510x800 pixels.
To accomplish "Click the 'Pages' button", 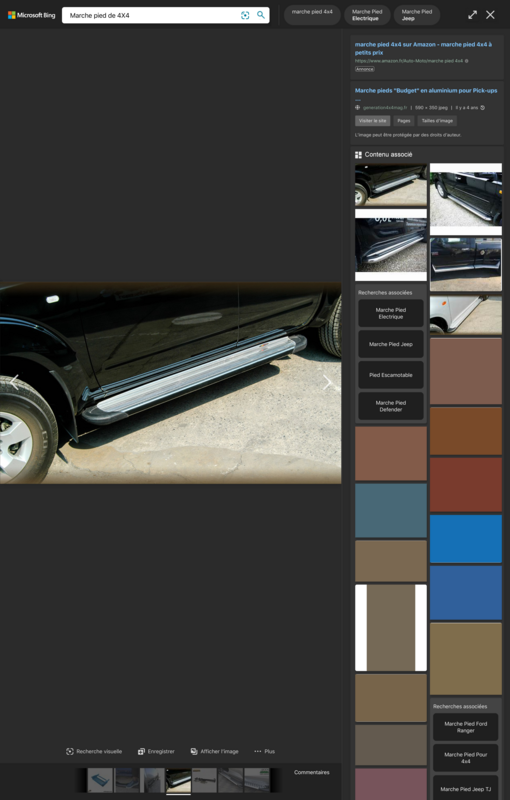I will (404, 121).
